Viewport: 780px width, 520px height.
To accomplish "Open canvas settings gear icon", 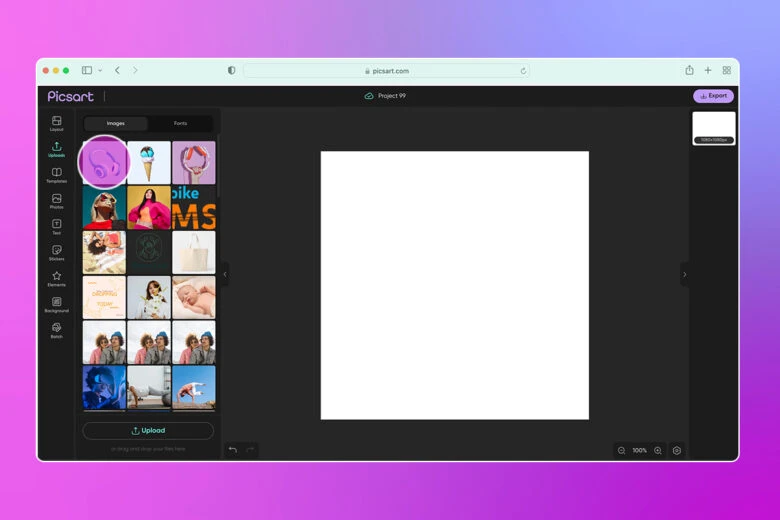I will 677,451.
